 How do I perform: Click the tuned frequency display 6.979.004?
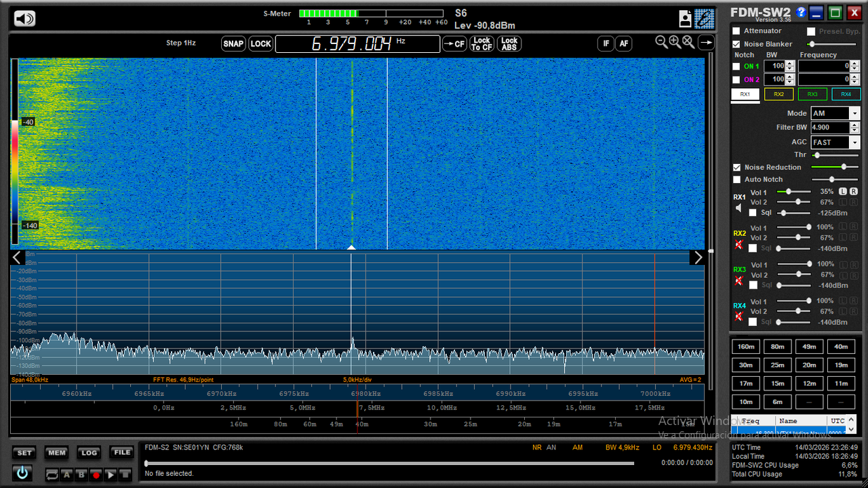pos(357,44)
